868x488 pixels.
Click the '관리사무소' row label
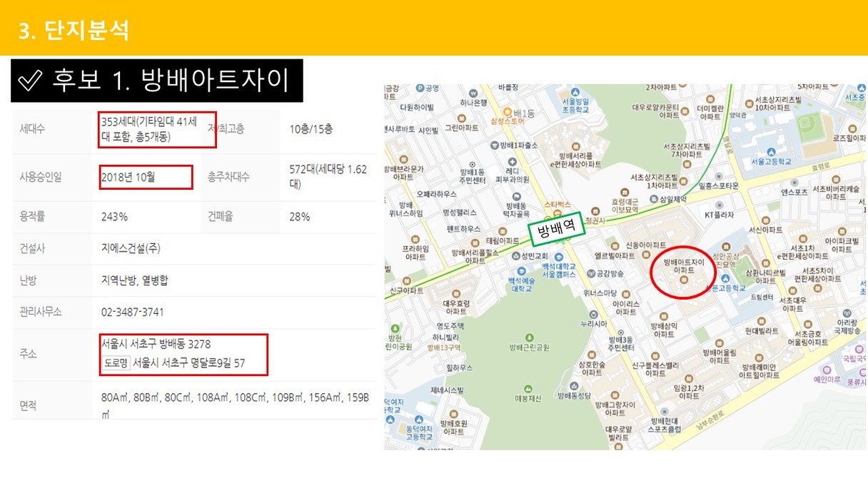point(41,312)
